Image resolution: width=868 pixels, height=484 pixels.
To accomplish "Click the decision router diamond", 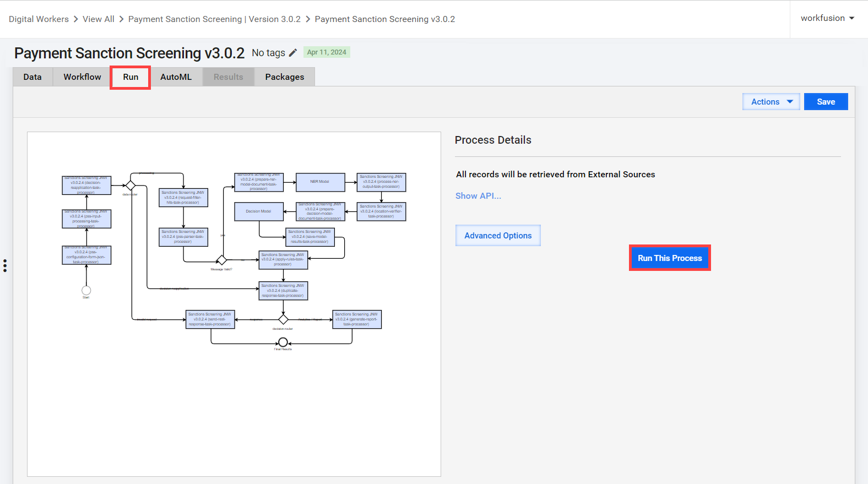I will (283, 319).
